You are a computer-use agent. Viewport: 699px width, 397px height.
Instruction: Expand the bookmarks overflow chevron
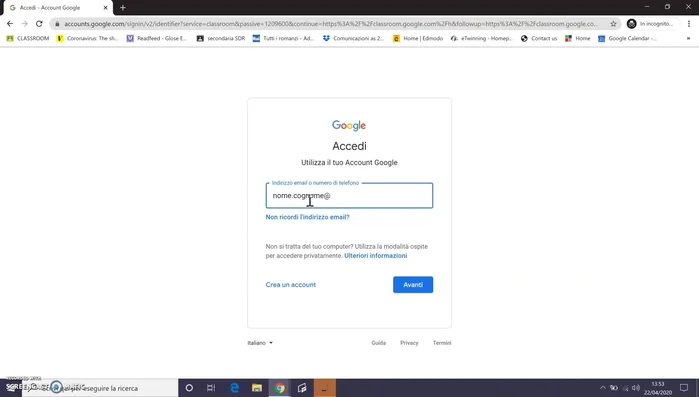tap(688, 38)
